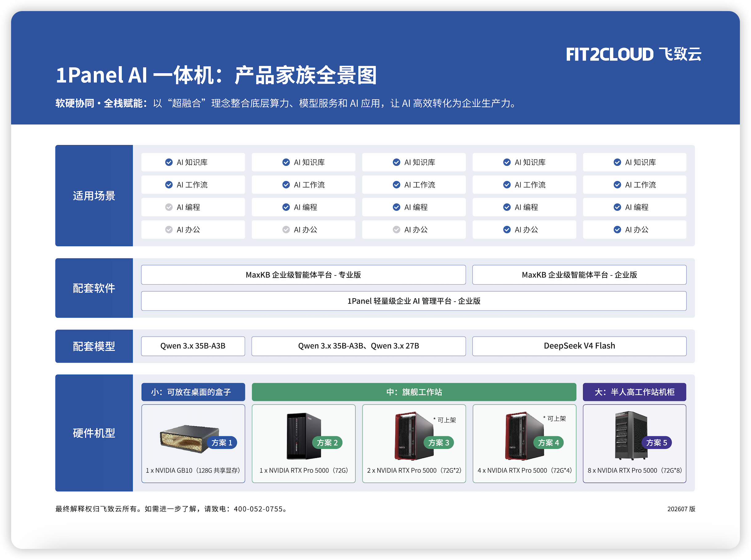This screenshot has width=751, height=560.
Task: Click the 方案 5 badge
Action: coord(657,443)
